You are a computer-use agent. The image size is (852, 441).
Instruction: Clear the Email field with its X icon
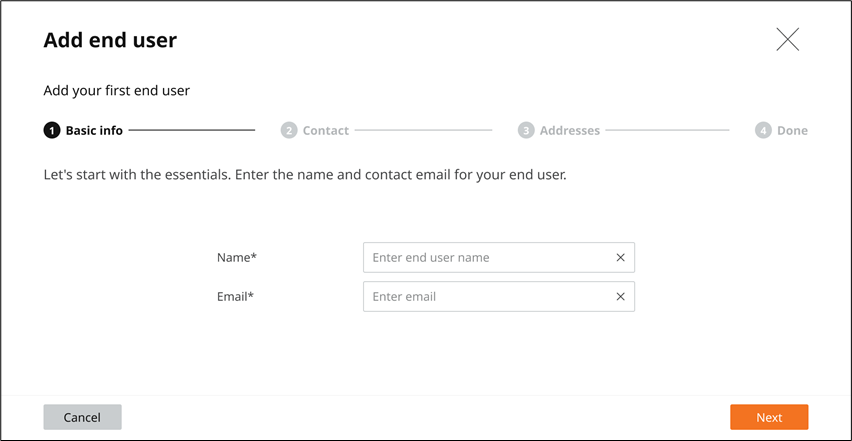point(620,297)
